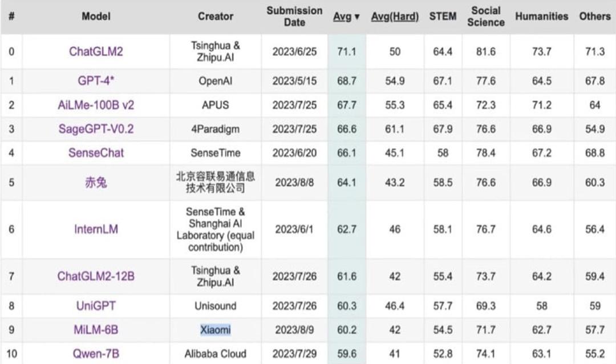Screen dimensions: 616x364
Task: Click the 61.1 Avg(Hard) score for SageGPT
Action: 395,129
